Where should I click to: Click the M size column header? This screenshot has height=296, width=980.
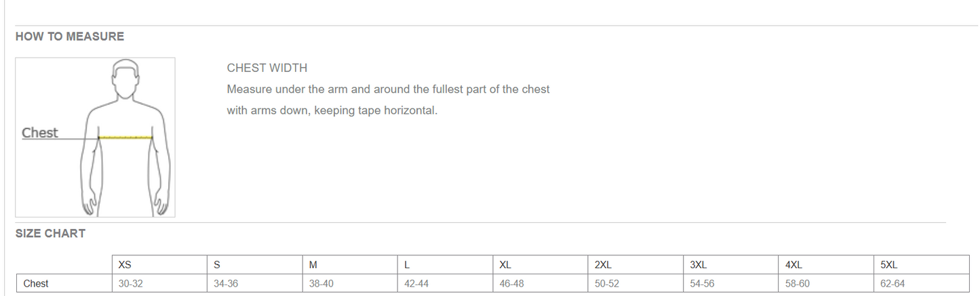pyautogui.click(x=351, y=265)
